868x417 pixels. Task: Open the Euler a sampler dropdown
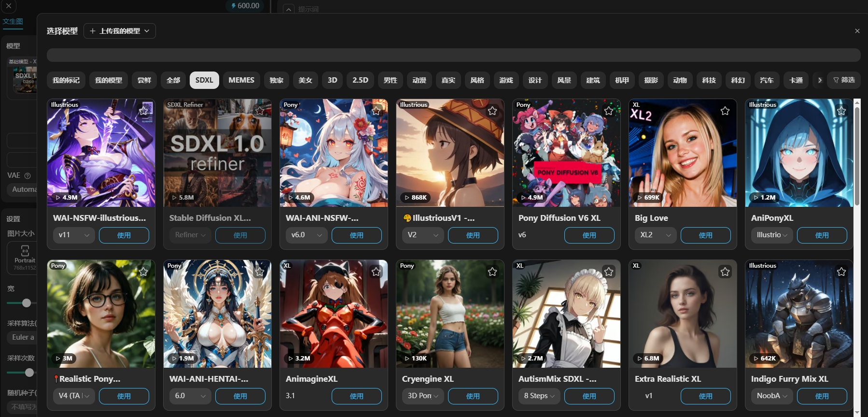22,337
